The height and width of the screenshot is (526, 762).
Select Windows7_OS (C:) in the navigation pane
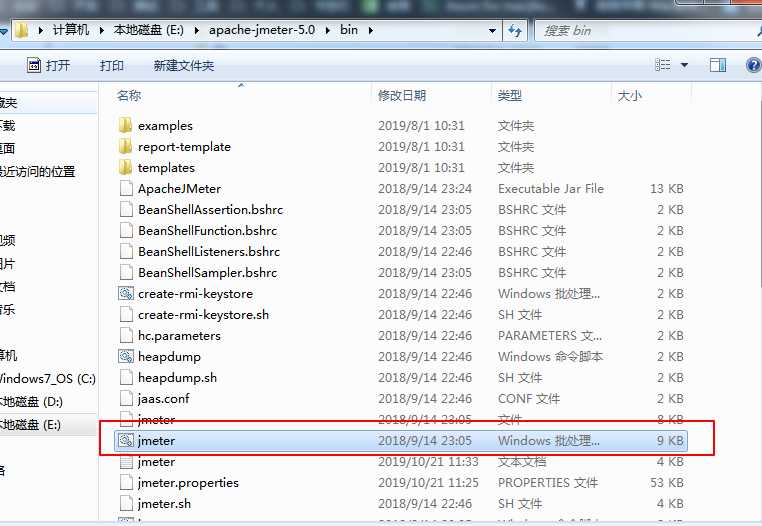(48, 379)
